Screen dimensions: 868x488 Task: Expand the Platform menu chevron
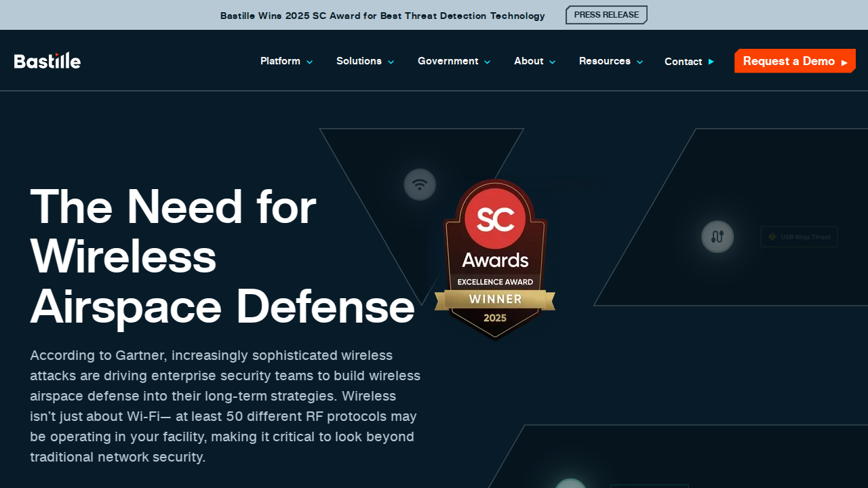(309, 62)
